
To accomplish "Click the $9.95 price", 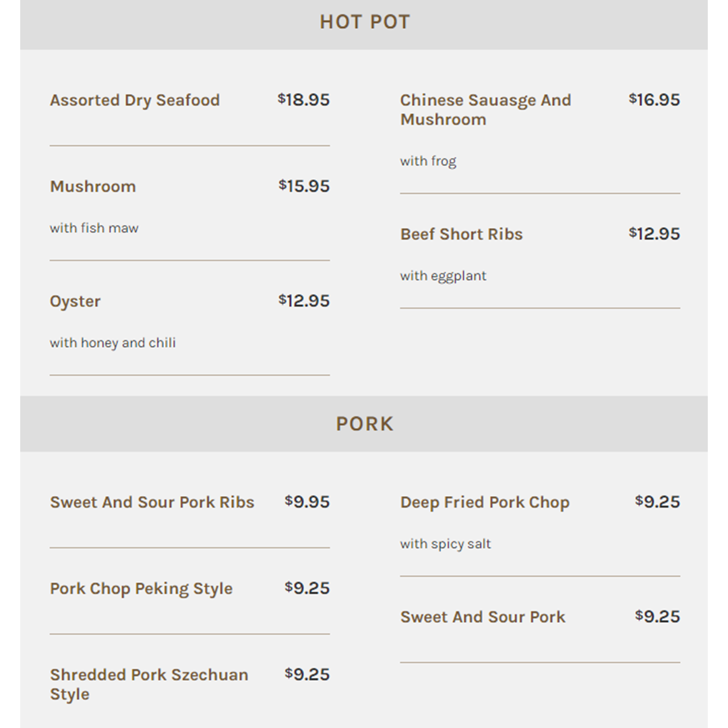I will click(x=307, y=502).
